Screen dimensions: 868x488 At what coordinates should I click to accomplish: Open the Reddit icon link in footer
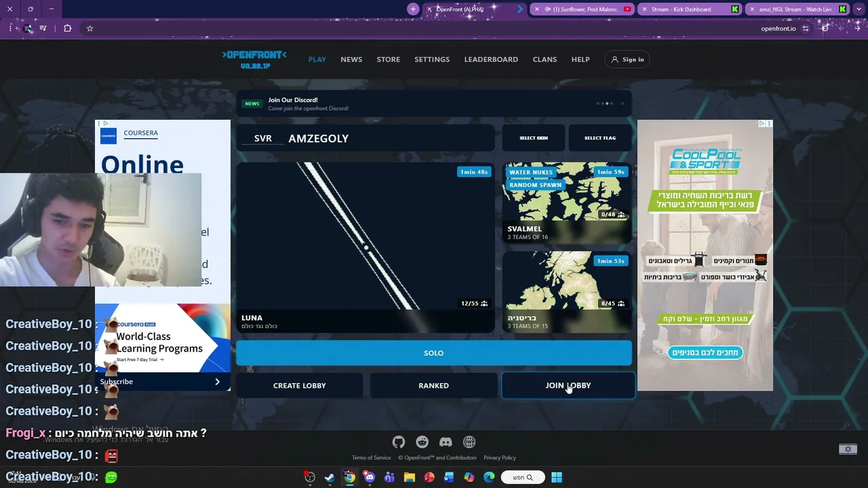[x=422, y=442]
